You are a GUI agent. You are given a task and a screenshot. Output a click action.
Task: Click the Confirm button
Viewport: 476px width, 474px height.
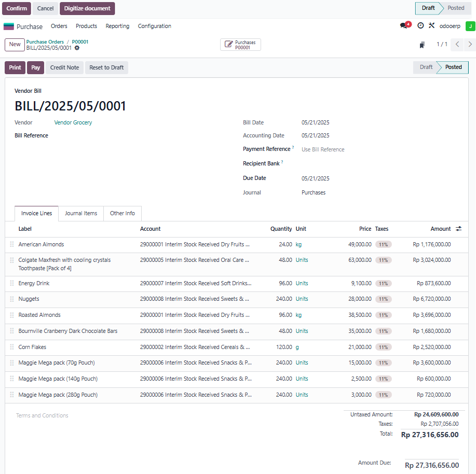17,8
